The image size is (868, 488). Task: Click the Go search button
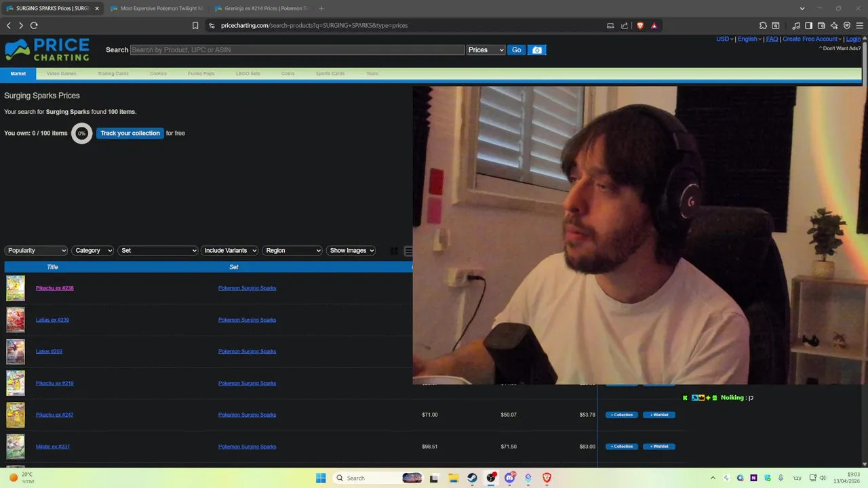pyautogui.click(x=517, y=50)
